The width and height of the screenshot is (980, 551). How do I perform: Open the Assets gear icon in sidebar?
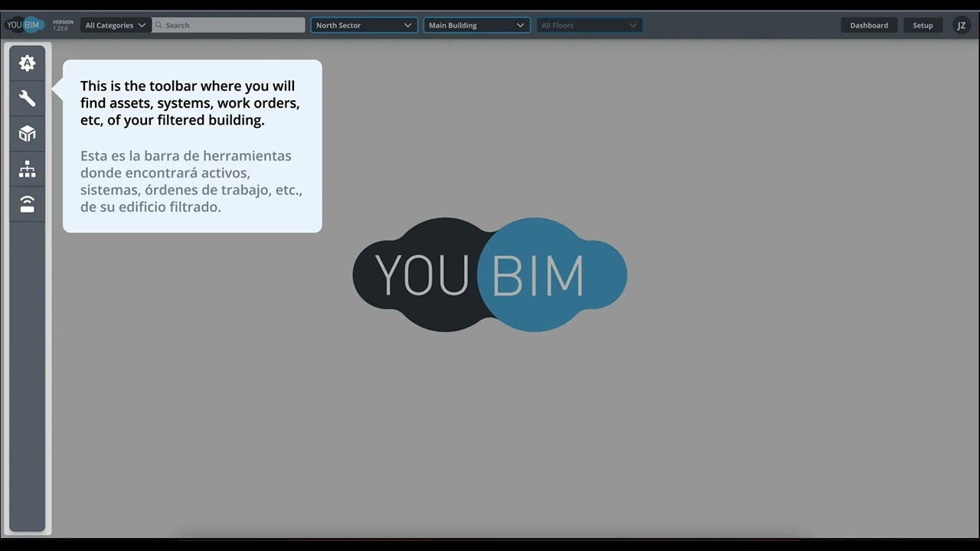(28, 64)
